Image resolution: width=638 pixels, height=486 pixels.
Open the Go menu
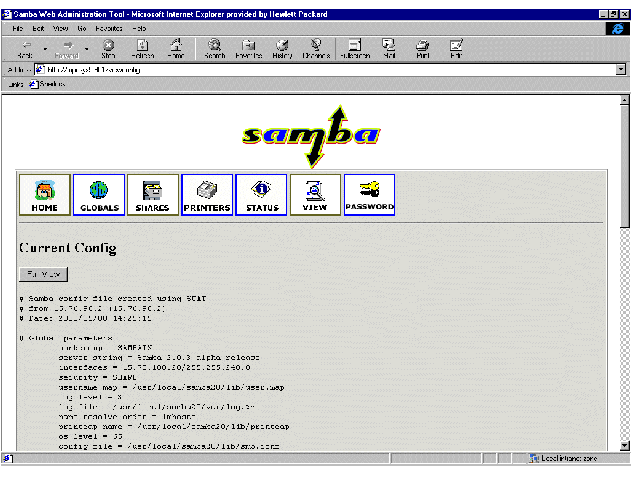coord(82,28)
